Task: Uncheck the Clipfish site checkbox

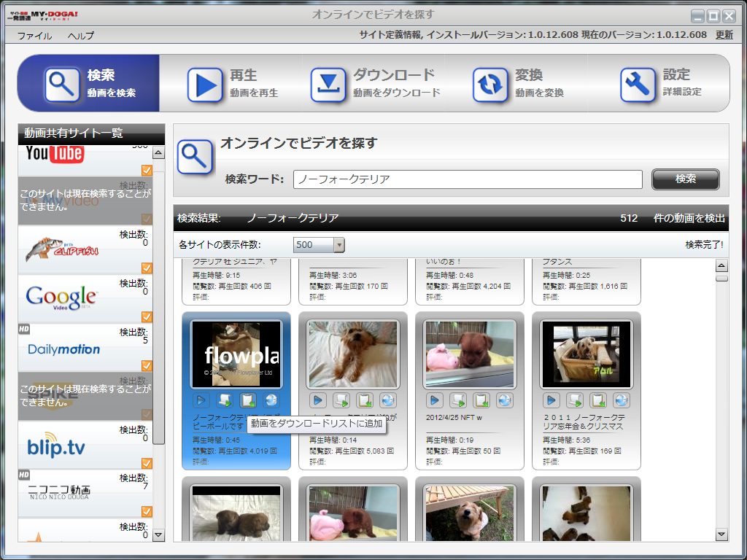Action: 147,268
